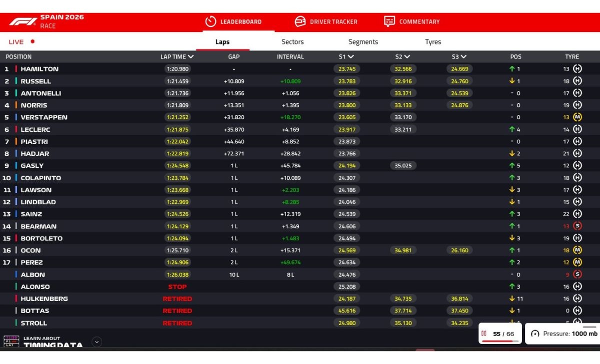Screen dimensions: 600x364
Task: Select the Hamilton driver row
Action: (x=300, y=69)
